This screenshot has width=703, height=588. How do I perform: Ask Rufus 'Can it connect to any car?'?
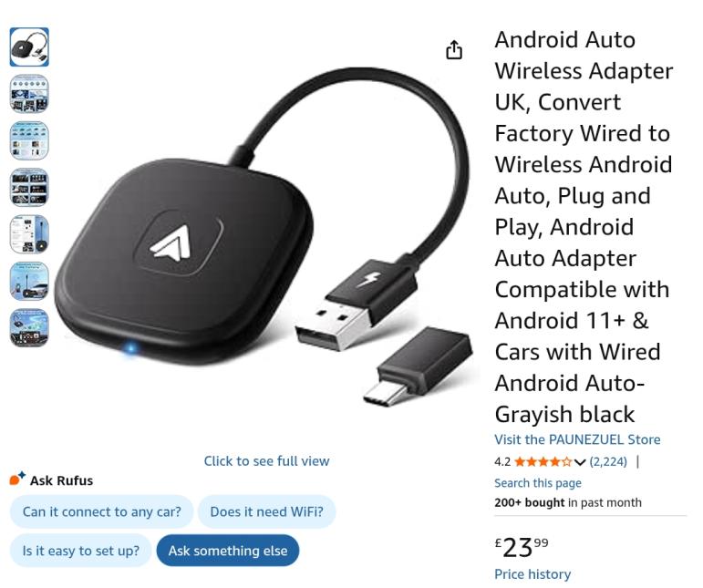101,511
